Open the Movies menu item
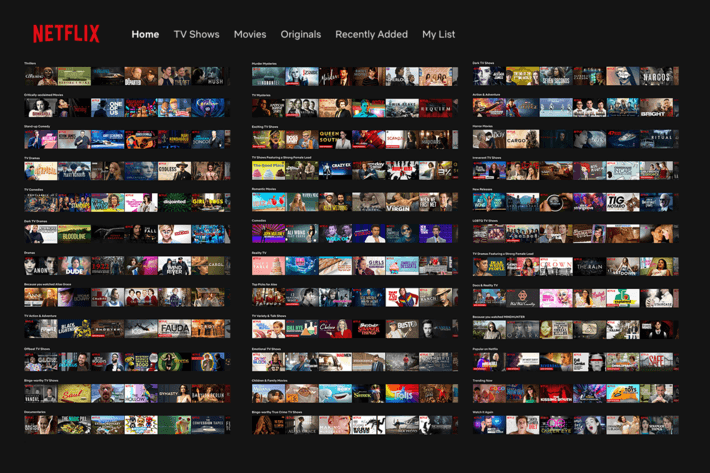710x473 pixels. click(250, 34)
